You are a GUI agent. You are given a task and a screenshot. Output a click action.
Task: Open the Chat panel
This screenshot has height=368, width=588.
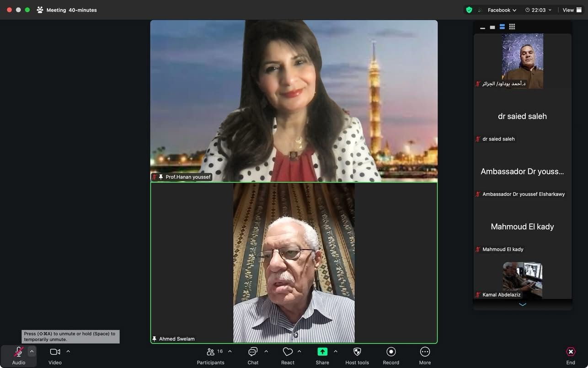click(253, 352)
